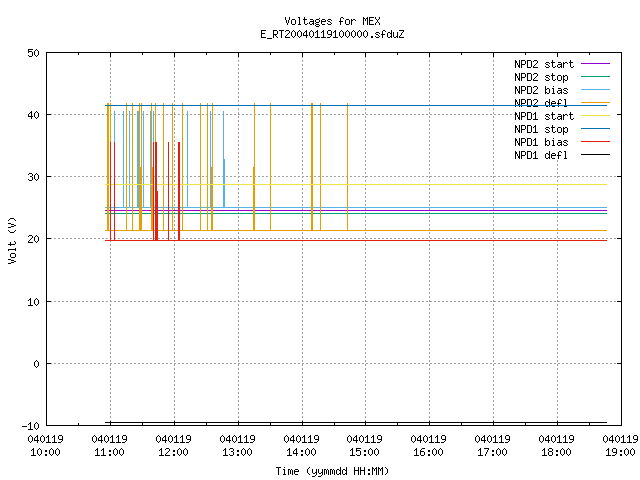Click the 040119 10:00 time tick label

45,446
